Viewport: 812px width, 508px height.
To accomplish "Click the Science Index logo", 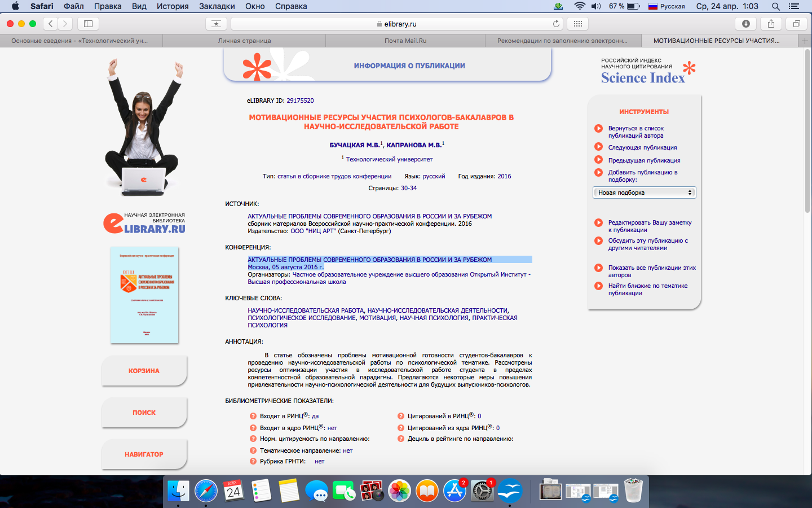I will click(x=648, y=71).
